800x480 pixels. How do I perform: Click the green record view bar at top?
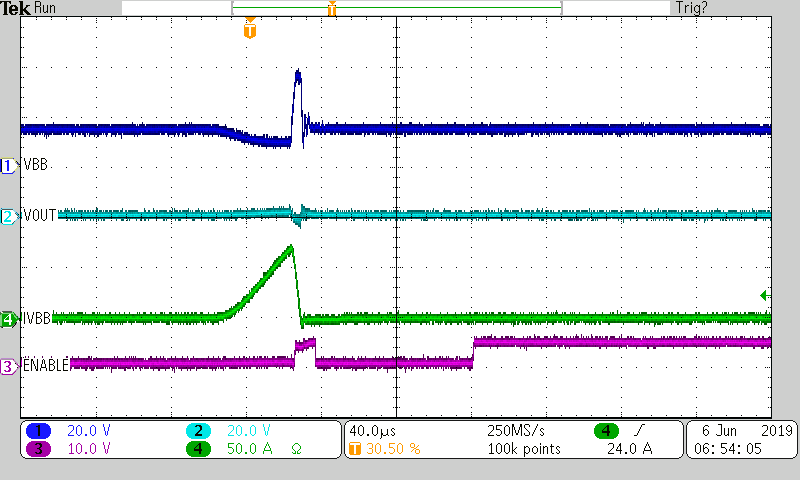pos(397,8)
